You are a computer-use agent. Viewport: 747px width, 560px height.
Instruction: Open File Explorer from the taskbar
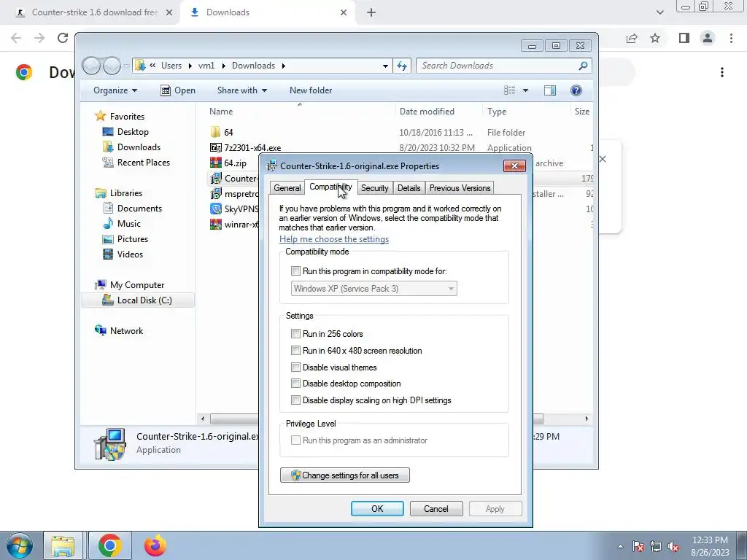63,545
